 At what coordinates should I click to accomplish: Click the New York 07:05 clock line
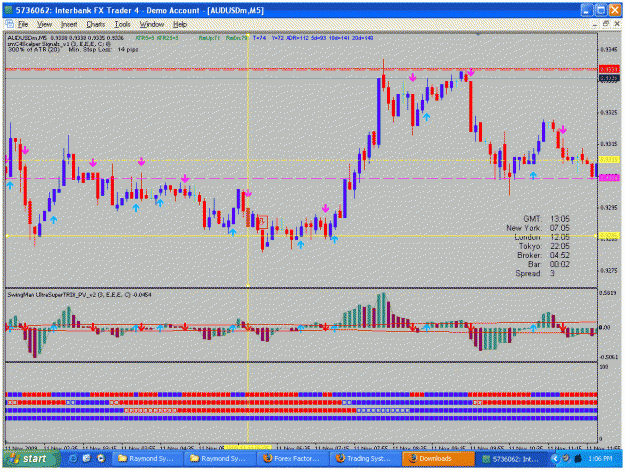538,228
